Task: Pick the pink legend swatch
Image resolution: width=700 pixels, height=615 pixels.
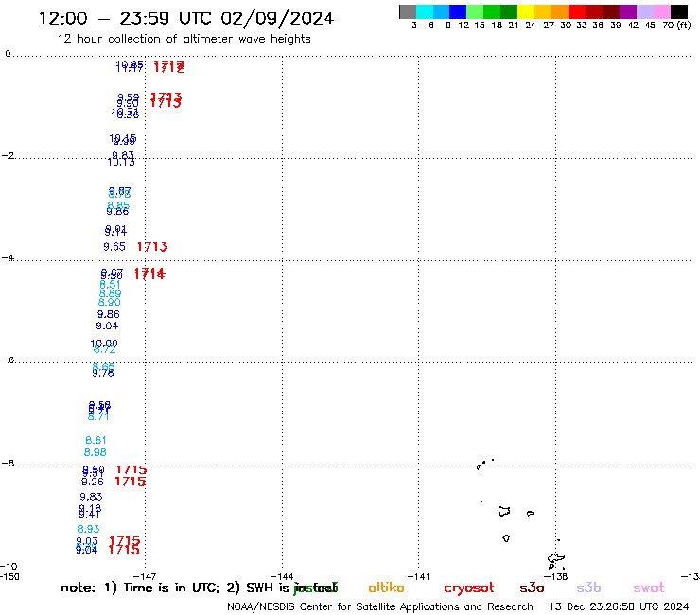Action: [x=662, y=11]
